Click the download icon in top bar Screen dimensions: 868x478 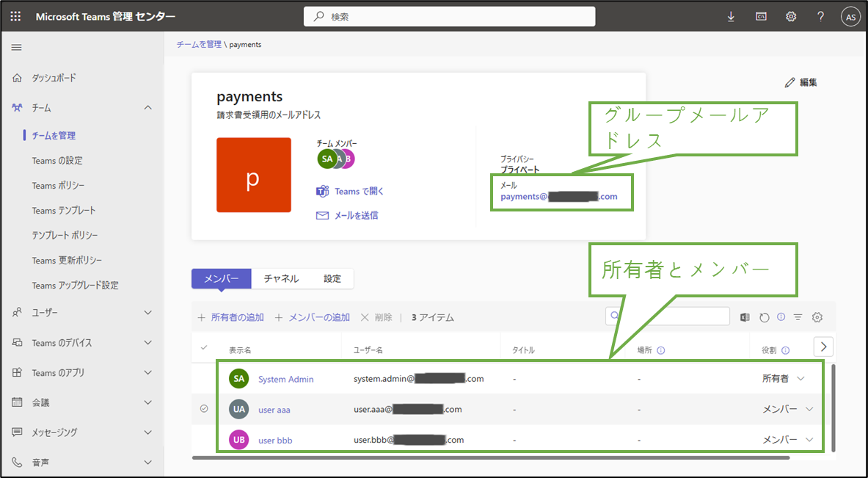click(x=731, y=17)
